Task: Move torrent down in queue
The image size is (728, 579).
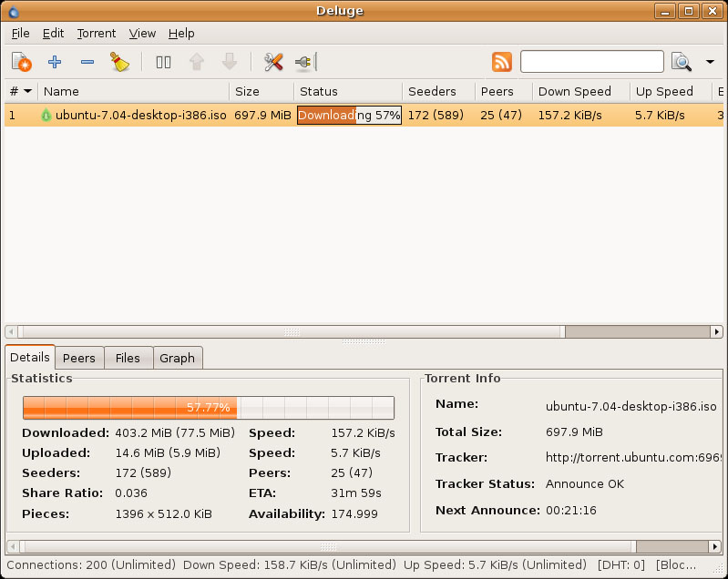Action: click(230, 62)
